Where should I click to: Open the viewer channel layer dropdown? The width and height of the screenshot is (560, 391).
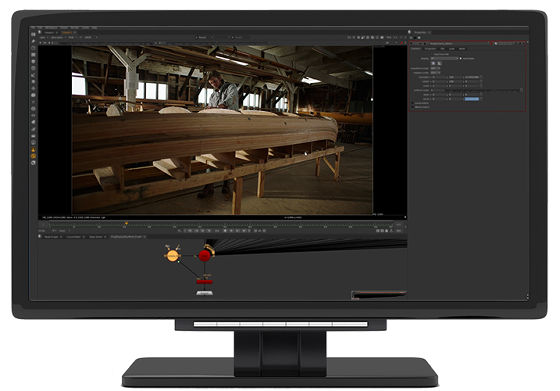coord(45,37)
